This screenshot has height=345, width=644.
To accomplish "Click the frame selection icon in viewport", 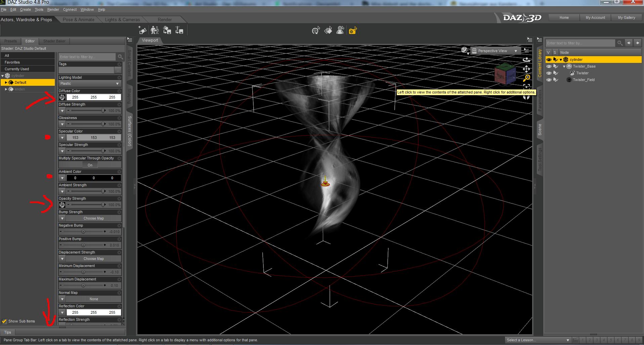I will coord(526,87).
